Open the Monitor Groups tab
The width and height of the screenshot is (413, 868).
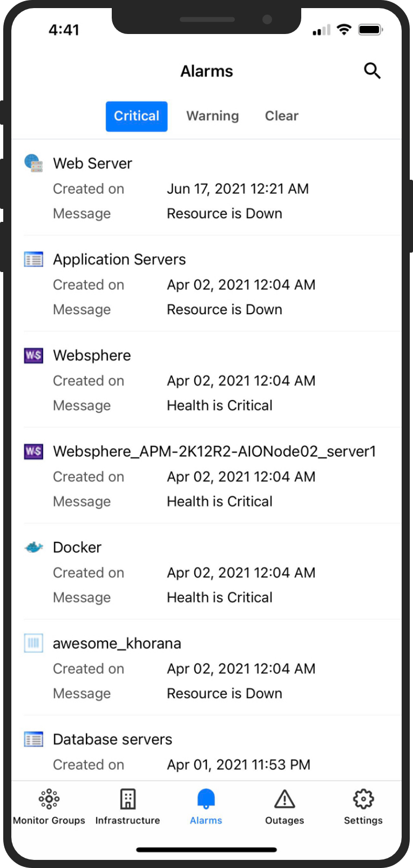click(49, 806)
